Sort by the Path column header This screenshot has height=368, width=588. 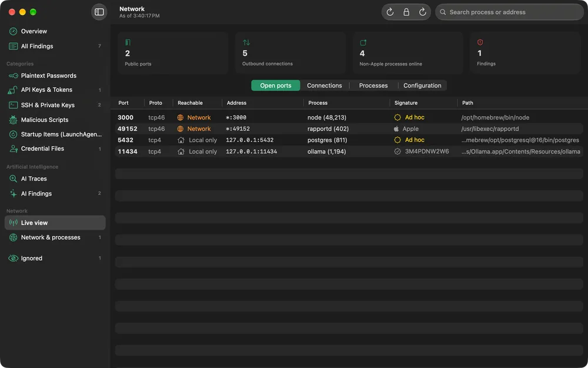pyautogui.click(x=467, y=103)
